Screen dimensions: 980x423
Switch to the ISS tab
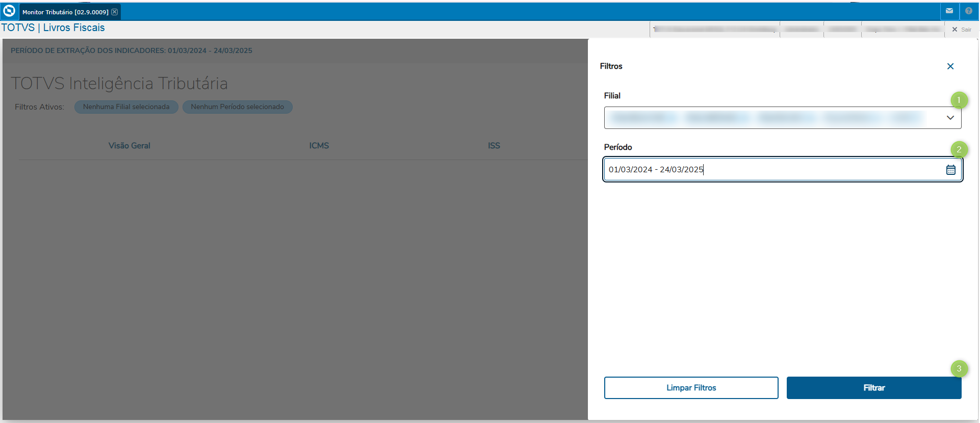(x=494, y=146)
